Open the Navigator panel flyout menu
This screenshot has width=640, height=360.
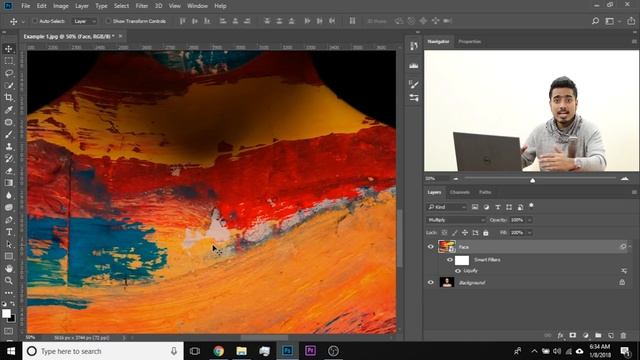(x=634, y=42)
